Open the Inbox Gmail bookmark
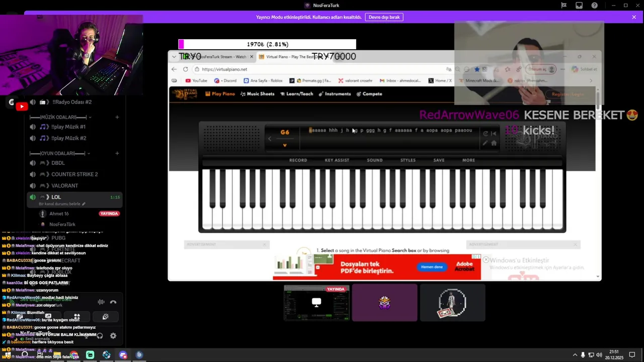 (x=400, y=80)
